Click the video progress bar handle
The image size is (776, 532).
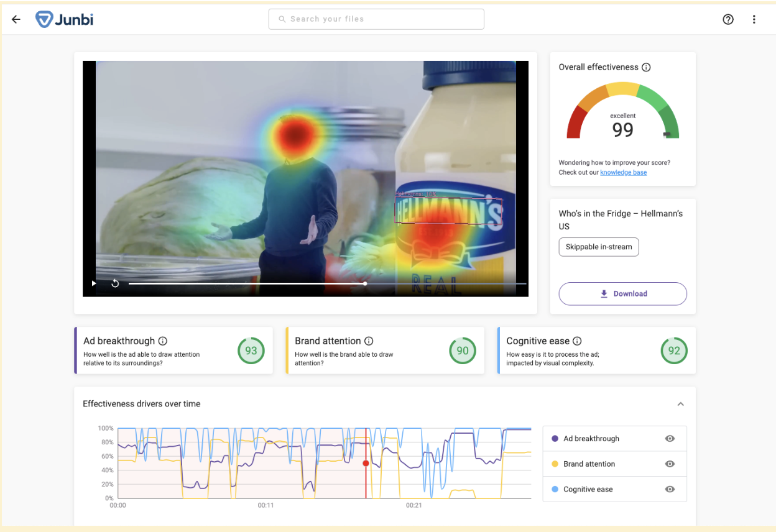click(x=365, y=283)
